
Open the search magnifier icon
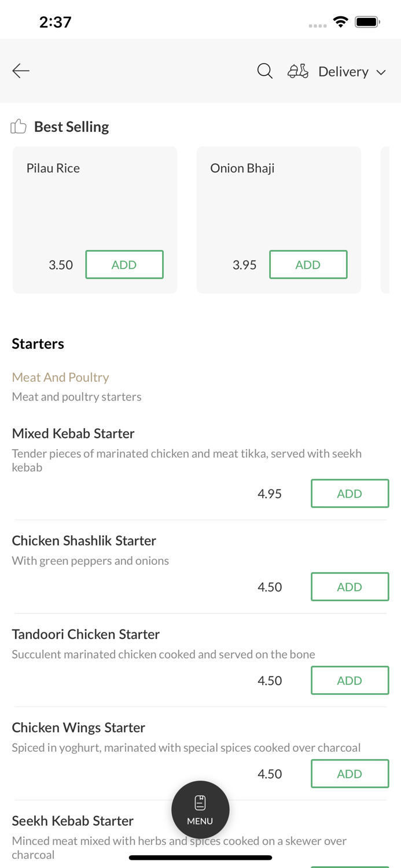pyautogui.click(x=265, y=71)
